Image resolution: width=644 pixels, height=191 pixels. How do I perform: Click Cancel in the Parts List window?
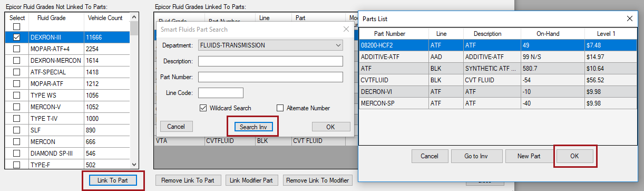click(x=430, y=156)
